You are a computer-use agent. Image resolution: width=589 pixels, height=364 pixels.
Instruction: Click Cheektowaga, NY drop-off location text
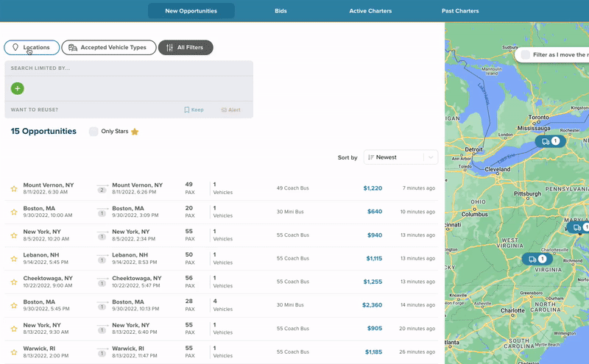(137, 278)
